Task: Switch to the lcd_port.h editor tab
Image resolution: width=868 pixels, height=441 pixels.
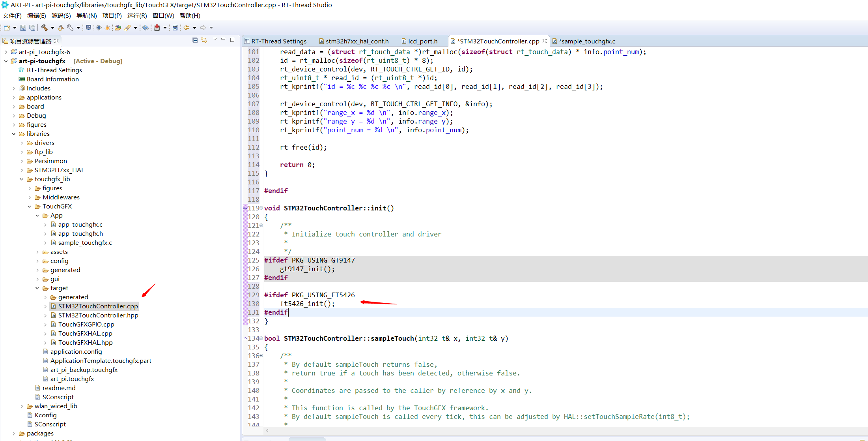Action: coord(420,41)
